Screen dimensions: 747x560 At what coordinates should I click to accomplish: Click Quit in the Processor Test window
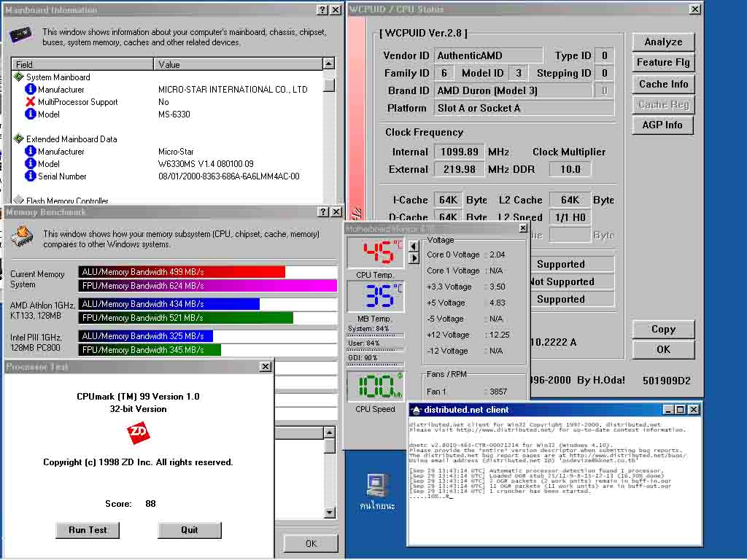click(189, 530)
